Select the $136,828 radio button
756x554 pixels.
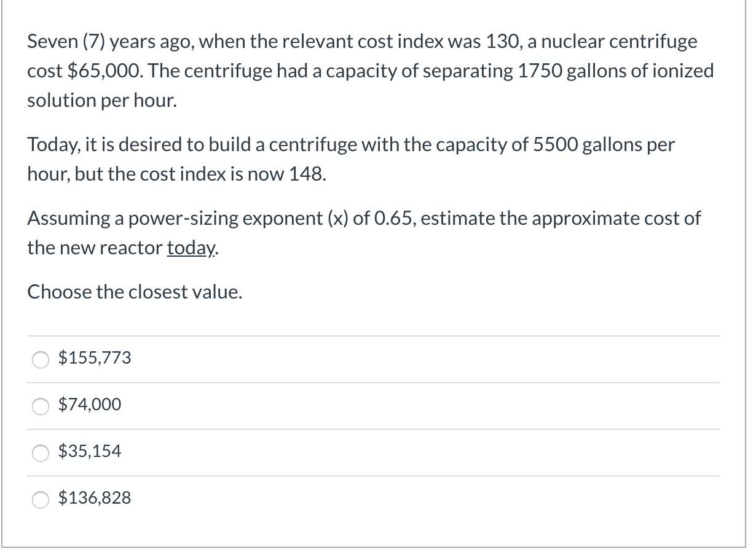coord(40,500)
